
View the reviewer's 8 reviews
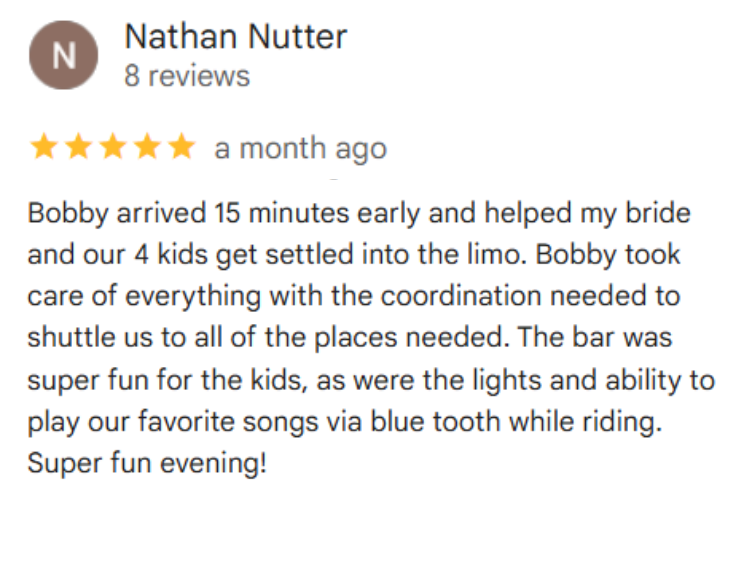187,76
